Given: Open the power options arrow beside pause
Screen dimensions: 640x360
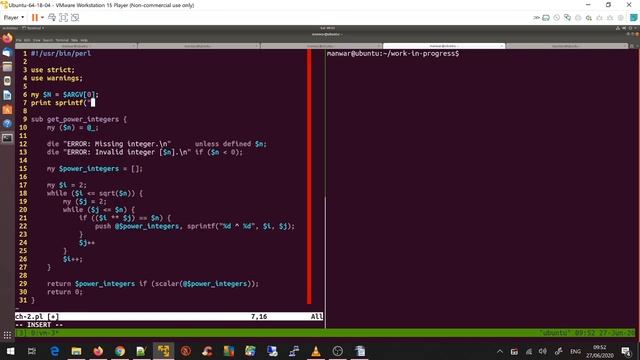Looking at the screenshot, I should tap(42, 18).
